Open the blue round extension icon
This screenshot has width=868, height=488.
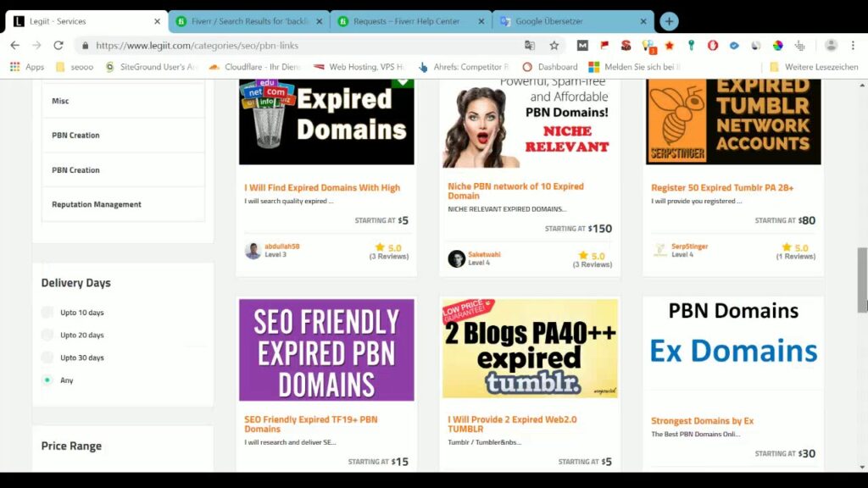point(734,46)
